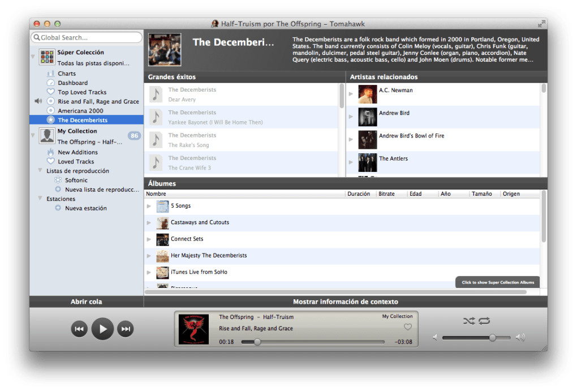This screenshot has height=392, width=577.
Task: Click A.C. Newman artist thumbnail
Action: (x=368, y=94)
